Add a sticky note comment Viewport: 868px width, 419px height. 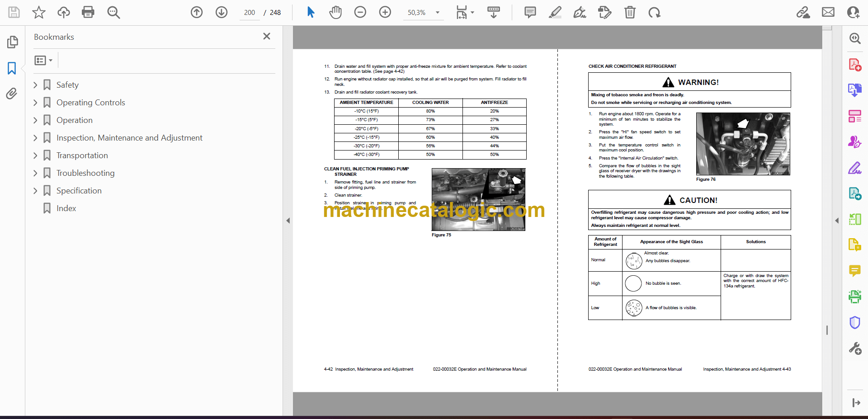click(x=530, y=12)
